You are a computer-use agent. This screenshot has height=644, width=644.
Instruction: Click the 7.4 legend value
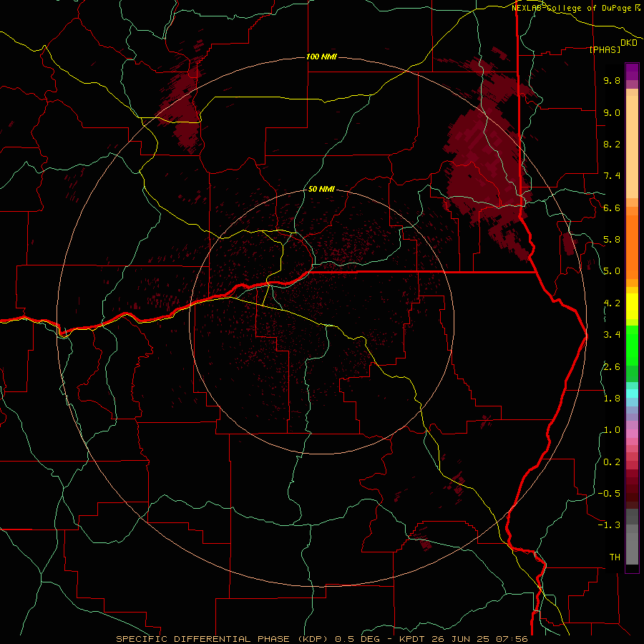612,176
